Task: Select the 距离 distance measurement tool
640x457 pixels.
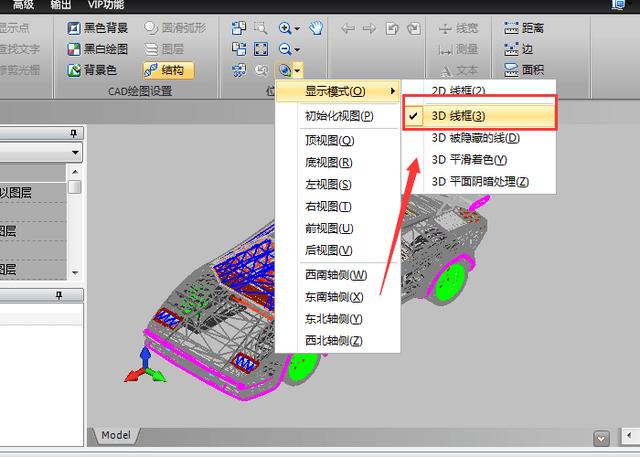Action: [x=524, y=28]
